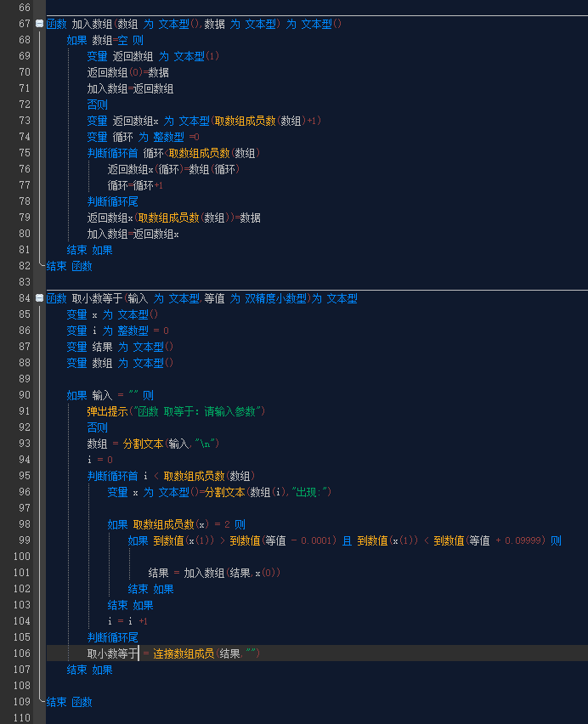Click the i = i +1 statement
588x724 pixels.
coord(127,622)
